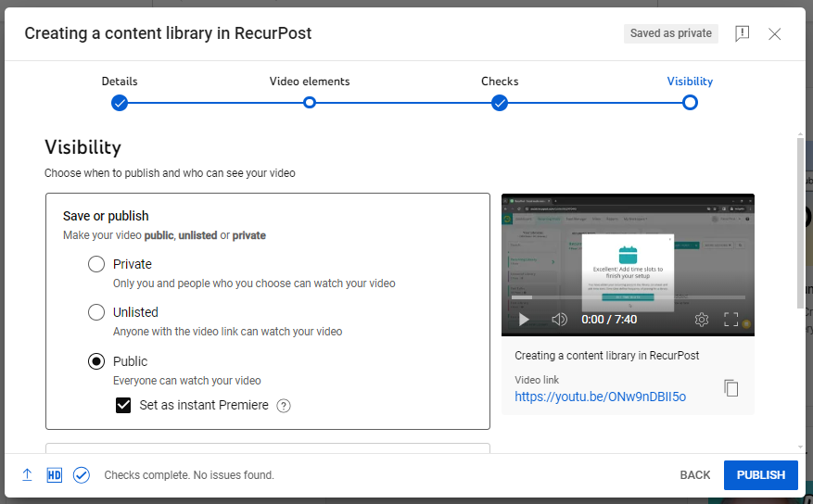The width and height of the screenshot is (813, 504).
Task: Open the instant Premiere help tooltip
Action: point(284,406)
